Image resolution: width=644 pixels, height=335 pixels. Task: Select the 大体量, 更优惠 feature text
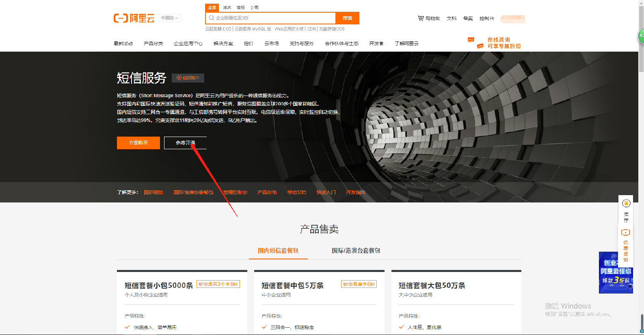[425, 327]
